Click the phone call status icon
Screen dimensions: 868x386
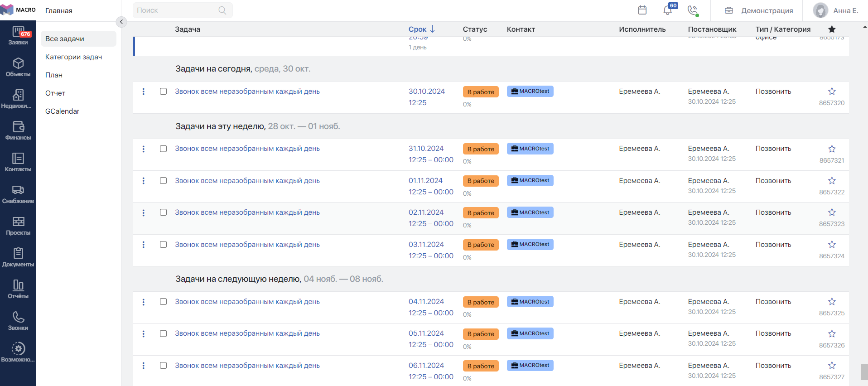692,10
